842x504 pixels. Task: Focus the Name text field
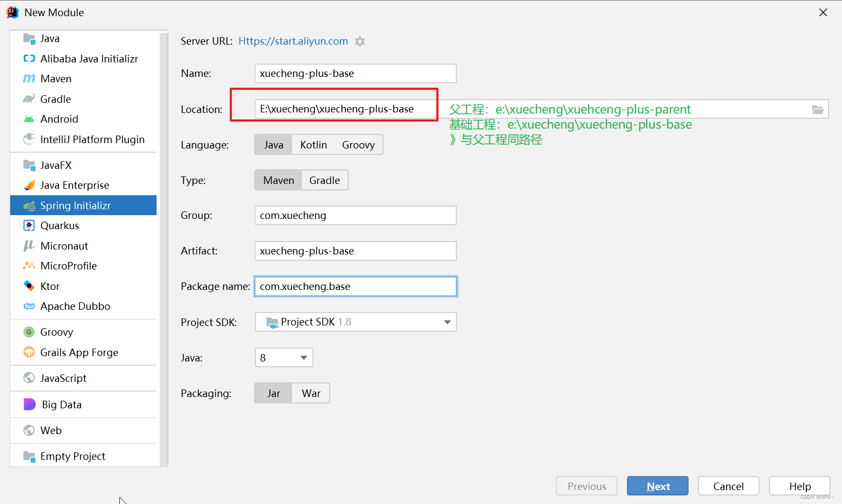pos(356,74)
